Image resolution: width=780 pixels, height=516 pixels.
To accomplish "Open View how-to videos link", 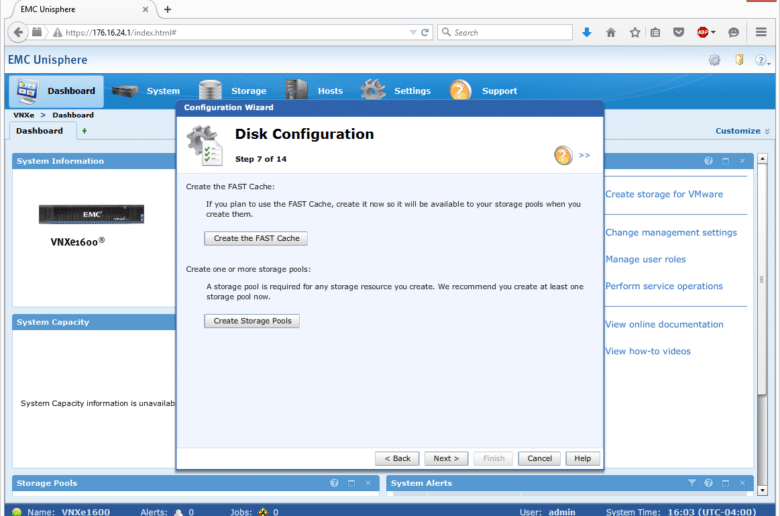I will (648, 351).
